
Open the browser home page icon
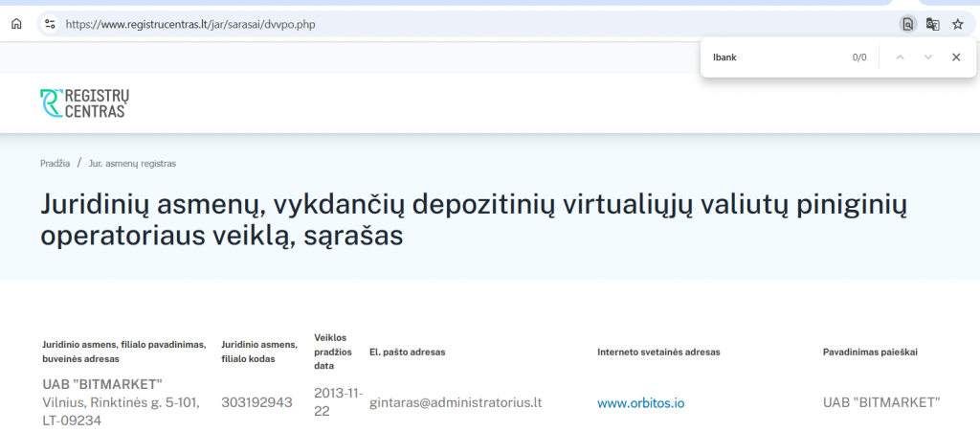[x=16, y=24]
